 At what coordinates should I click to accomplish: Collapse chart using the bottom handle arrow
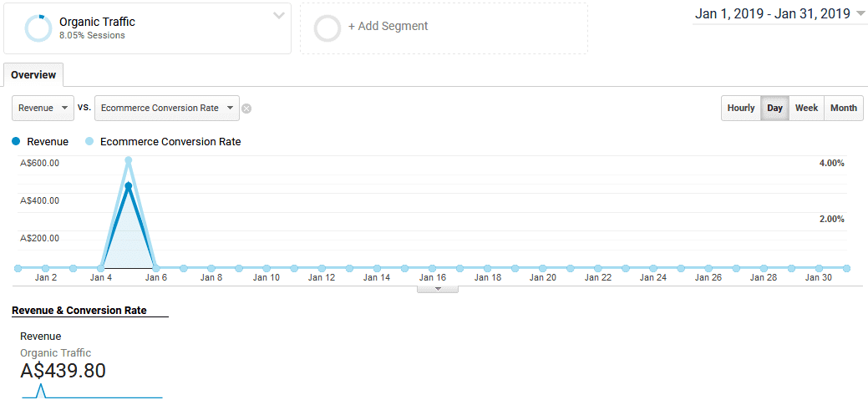click(x=438, y=289)
